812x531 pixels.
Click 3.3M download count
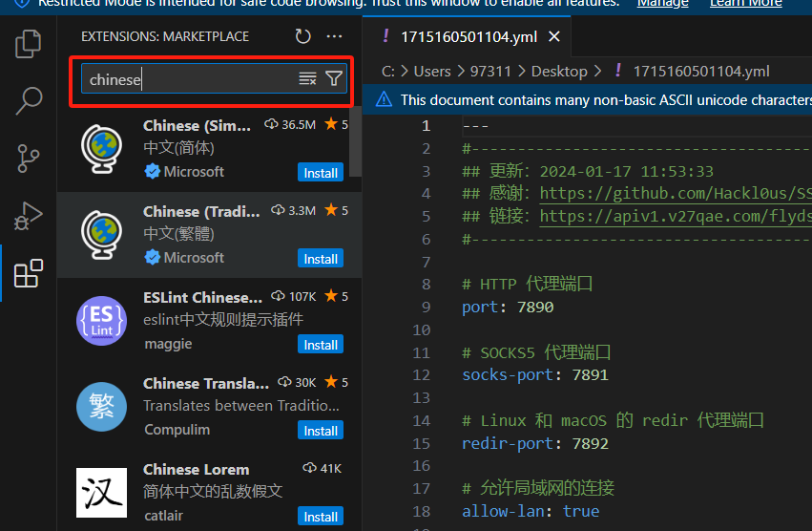[x=293, y=210]
